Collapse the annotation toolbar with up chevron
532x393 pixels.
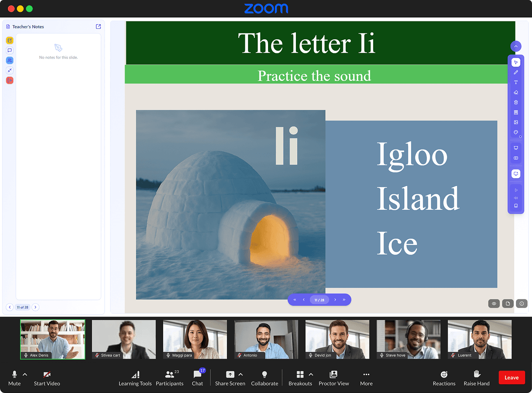point(516,46)
